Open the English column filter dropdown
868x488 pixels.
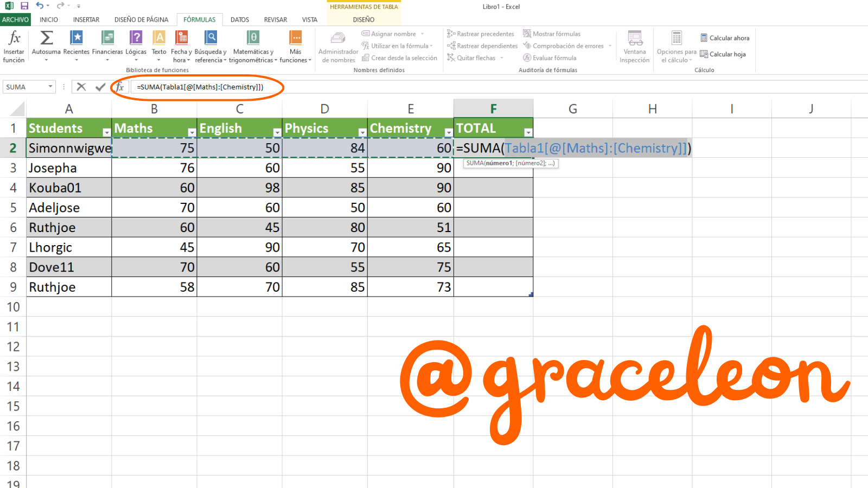pyautogui.click(x=277, y=132)
